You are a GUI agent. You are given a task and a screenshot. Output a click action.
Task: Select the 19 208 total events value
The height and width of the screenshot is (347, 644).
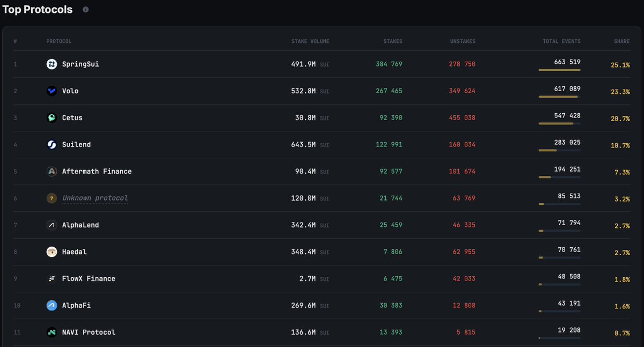(569, 330)
